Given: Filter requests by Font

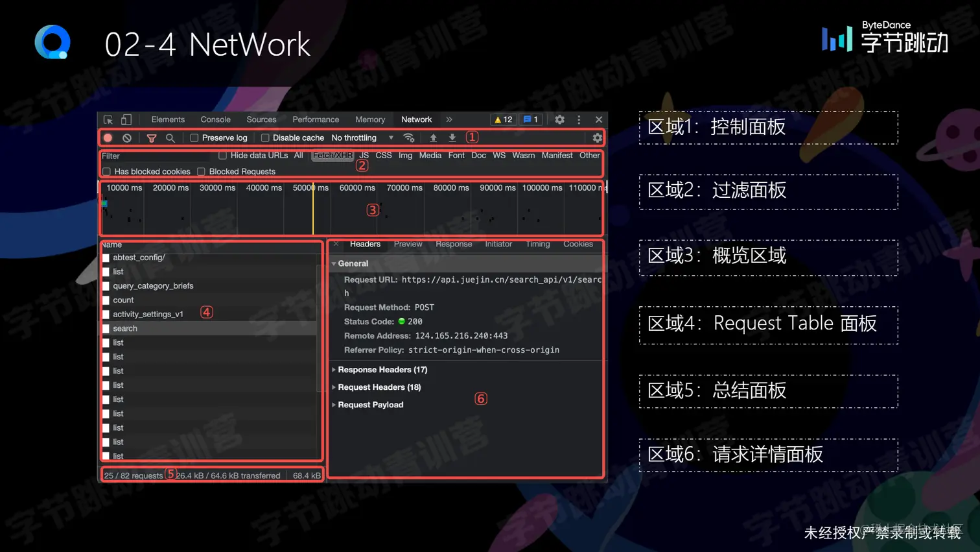Looking at the screenshot, I should pyautogui.click(x=456, y=155).
